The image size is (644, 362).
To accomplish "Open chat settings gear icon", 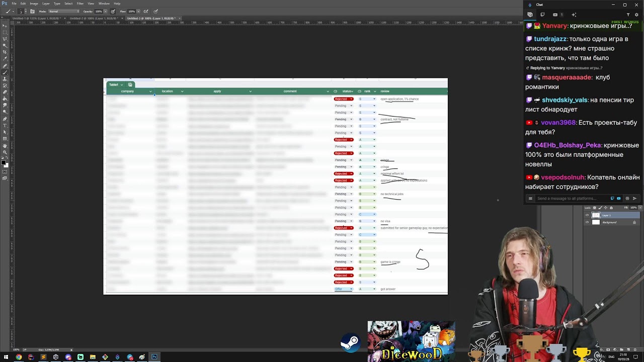I will [x=636, y=15].
